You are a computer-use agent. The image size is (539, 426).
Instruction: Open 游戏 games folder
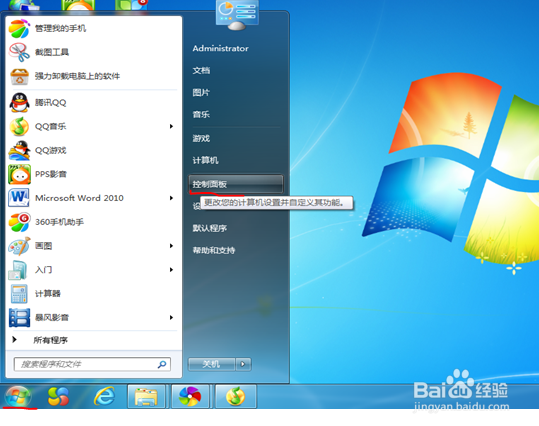(201, 139)
